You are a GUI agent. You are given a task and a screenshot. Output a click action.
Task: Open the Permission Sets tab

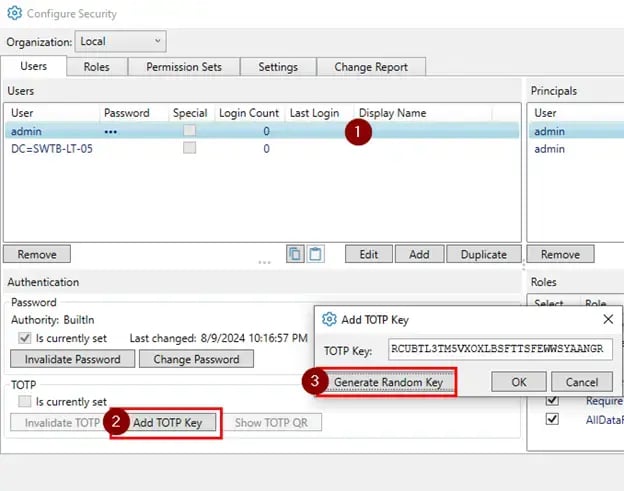[x=184, y=67]
